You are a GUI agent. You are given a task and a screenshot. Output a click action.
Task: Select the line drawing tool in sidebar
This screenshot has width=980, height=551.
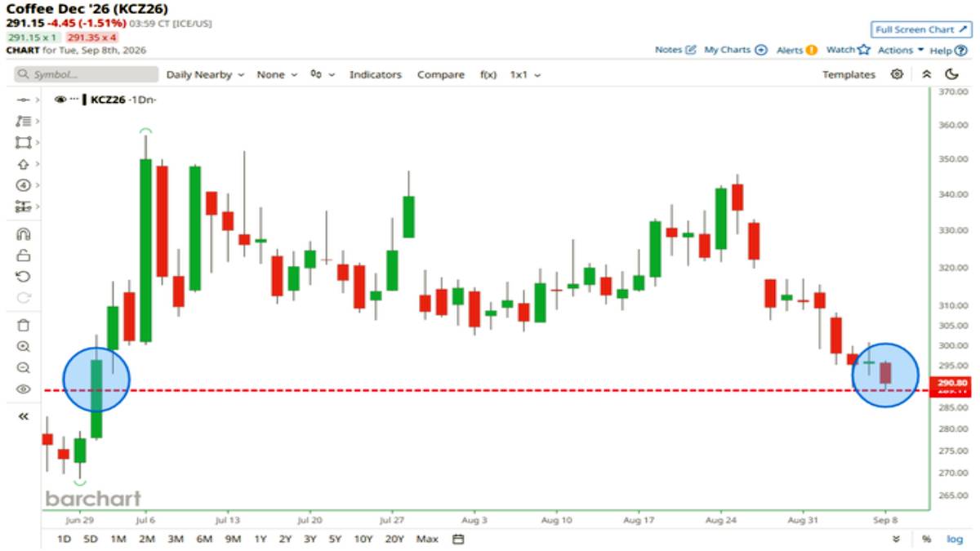point(23,100)
